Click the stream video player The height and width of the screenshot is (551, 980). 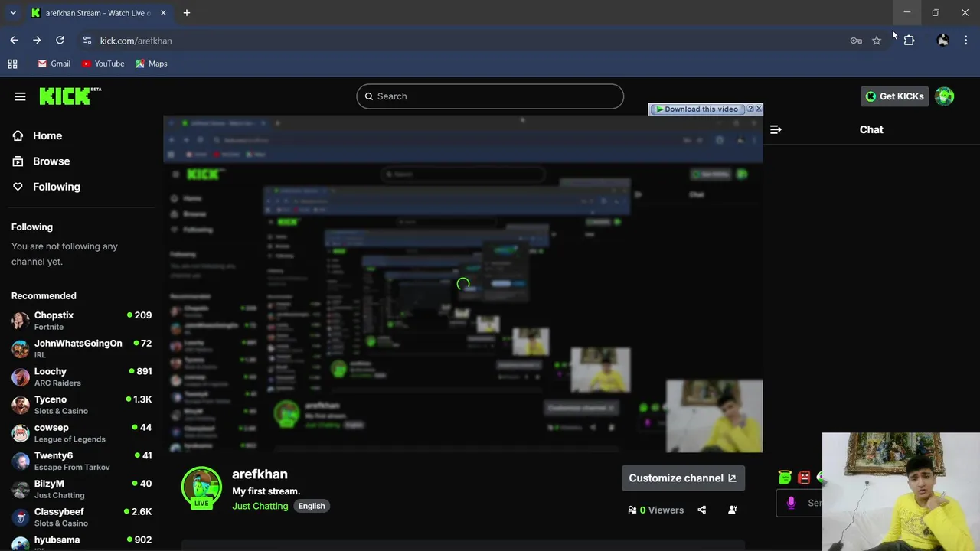463,284
